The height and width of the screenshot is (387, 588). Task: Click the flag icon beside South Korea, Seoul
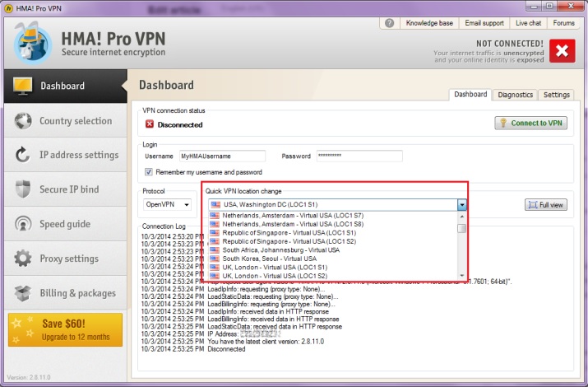215,259
